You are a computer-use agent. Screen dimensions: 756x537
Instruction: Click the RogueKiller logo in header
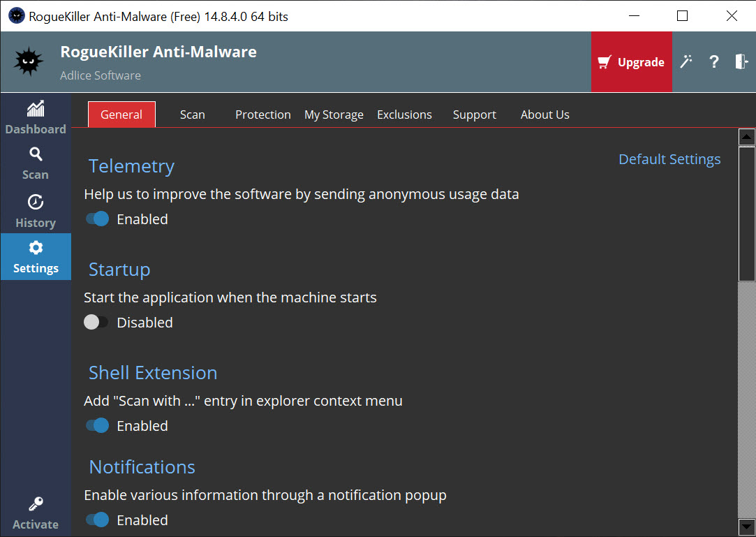29,62
